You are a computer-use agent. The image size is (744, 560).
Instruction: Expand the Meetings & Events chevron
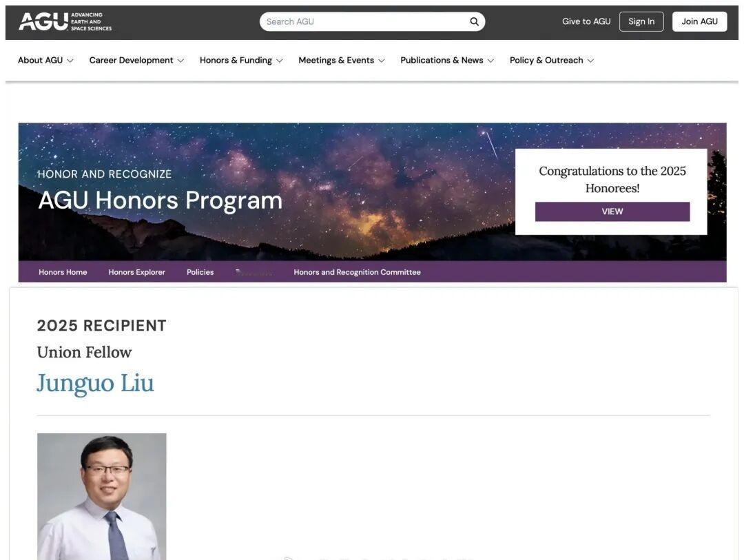(x=382, y=61)
